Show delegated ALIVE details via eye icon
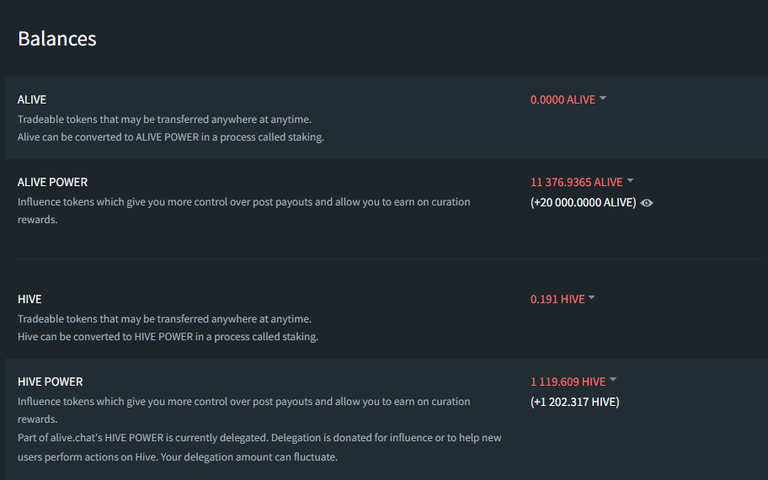The image size is (768, 480). click(647, 203)
